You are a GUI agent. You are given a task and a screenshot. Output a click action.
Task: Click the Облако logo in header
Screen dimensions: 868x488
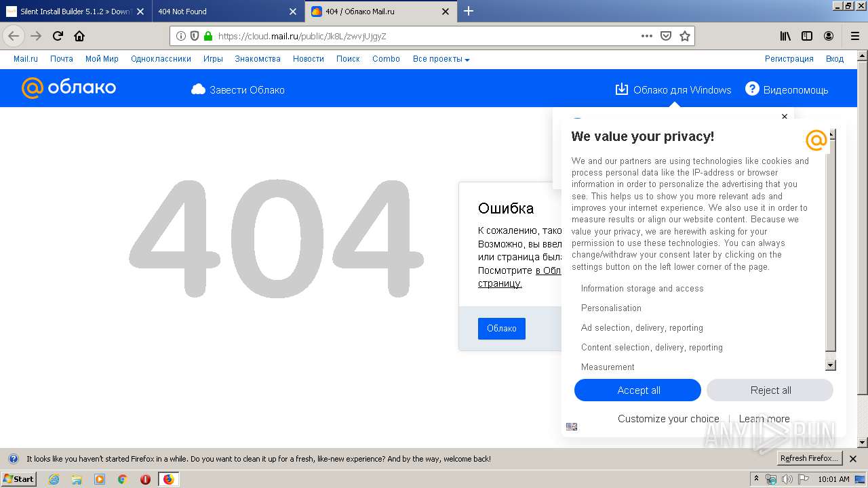(68, 88)
